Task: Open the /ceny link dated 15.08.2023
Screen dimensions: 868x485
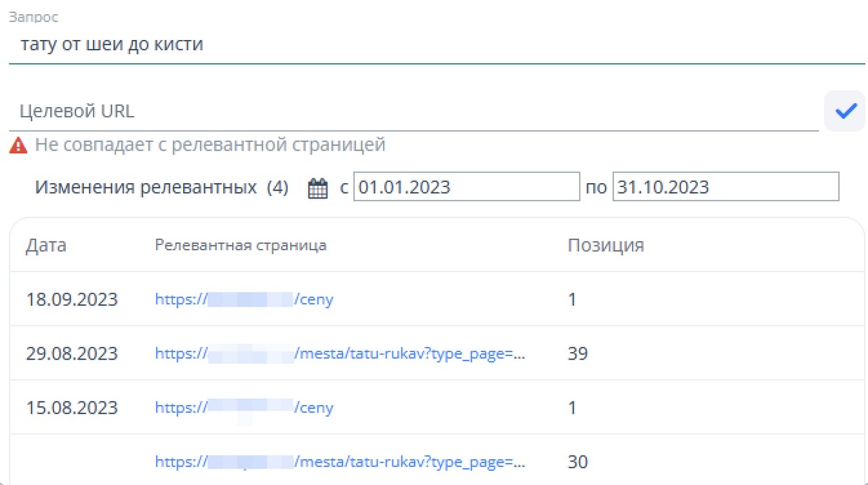Action: (244, 408)
